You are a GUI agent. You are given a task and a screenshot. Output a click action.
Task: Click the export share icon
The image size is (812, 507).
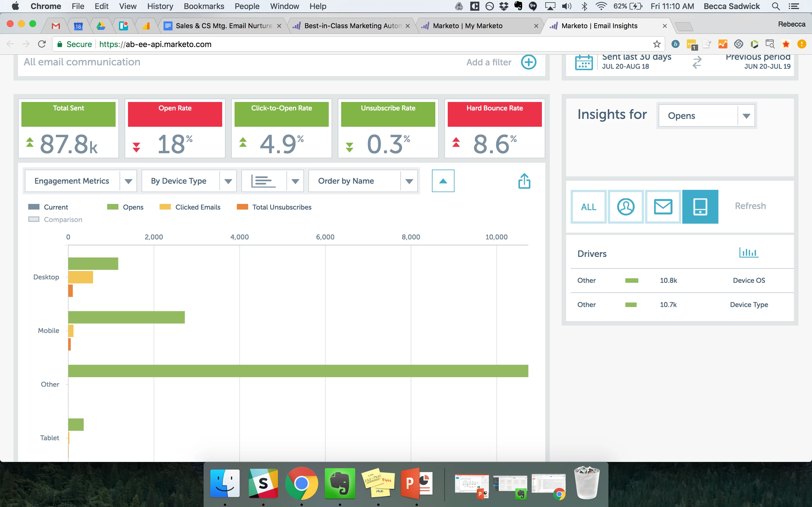pos(524,181)
